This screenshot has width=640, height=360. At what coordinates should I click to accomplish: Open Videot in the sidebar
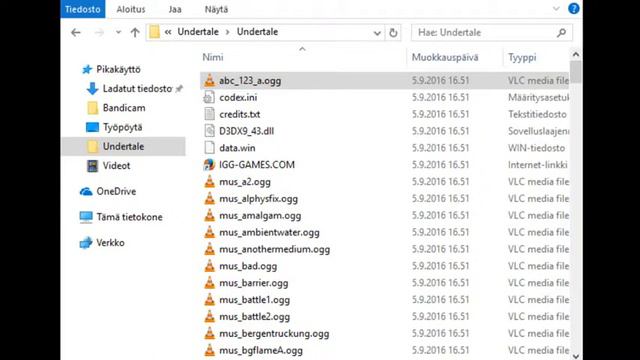(116, 166)
